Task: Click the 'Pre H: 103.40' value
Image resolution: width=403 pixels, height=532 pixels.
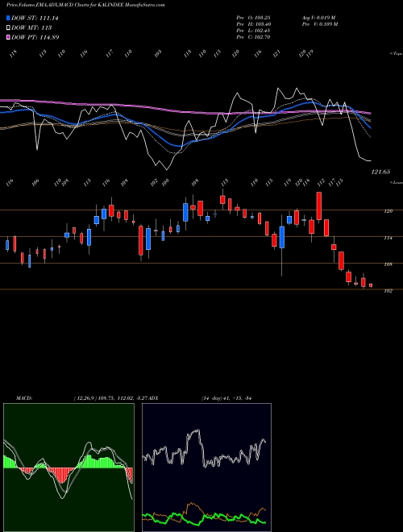Action: coord(253,24)
